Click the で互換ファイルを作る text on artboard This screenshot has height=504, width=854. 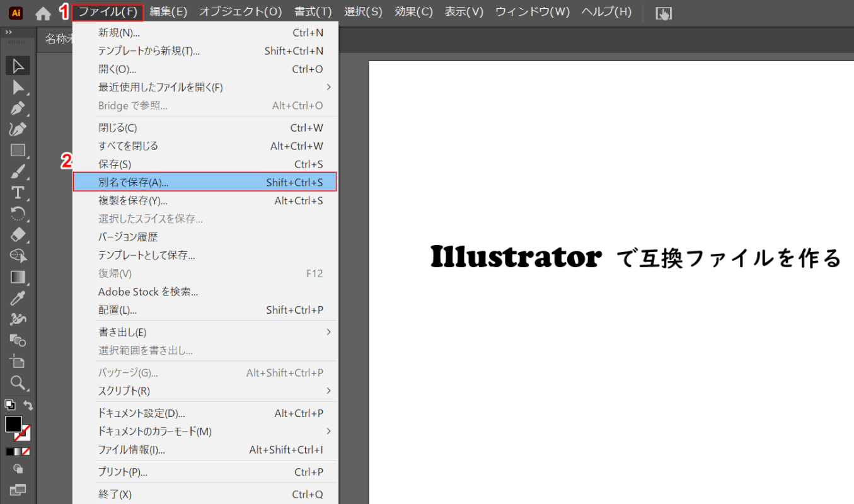728,259
